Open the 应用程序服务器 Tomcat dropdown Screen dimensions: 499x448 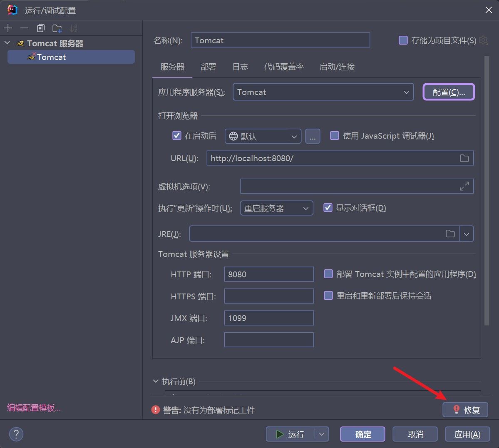pyautogui.click(x=323, y=92)
